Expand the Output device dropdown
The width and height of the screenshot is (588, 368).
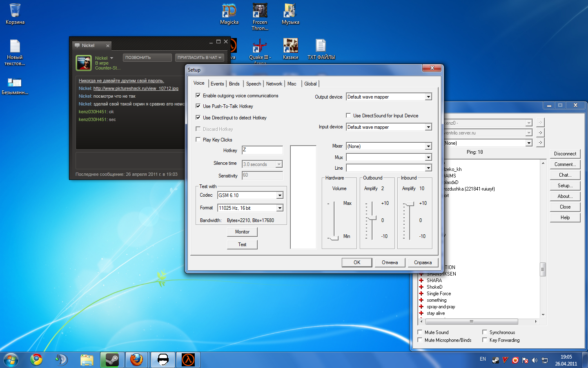[x=428, y=97]
